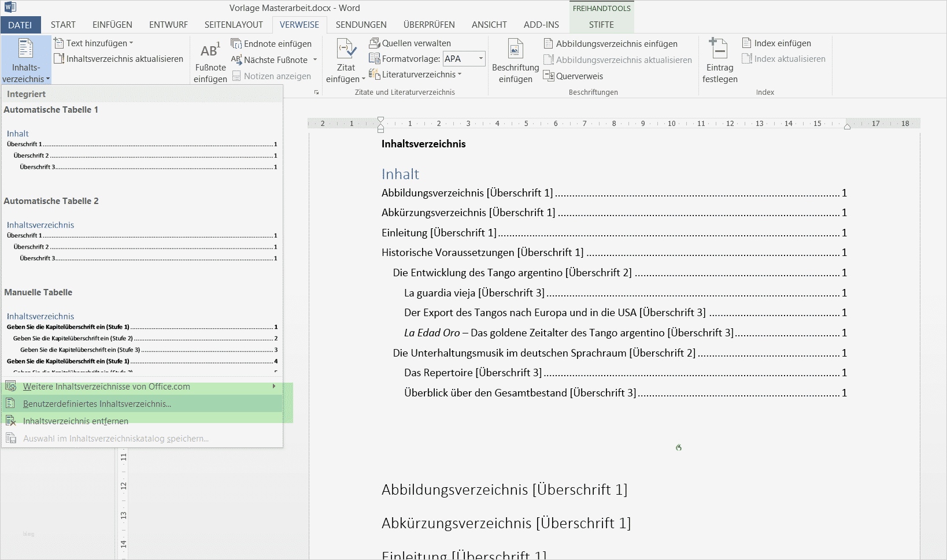Screen dimensions: 947x560
Task: Open the Formatvorlage APA dropdown
Action: (x=482, y=58)
